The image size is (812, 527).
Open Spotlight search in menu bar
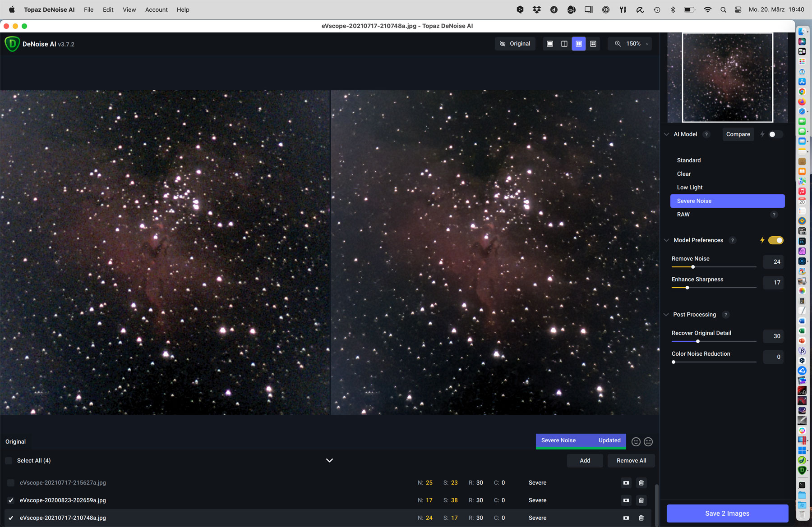[x=723, y=9]
